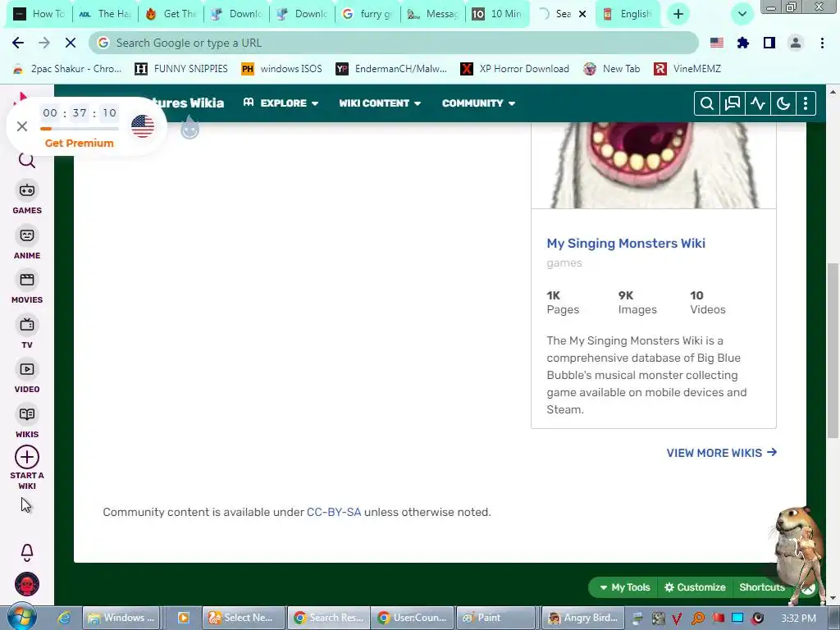The image size is (840, 630).
Task: Open the 2pac Shakur bookmark
Action: point(67,69)
